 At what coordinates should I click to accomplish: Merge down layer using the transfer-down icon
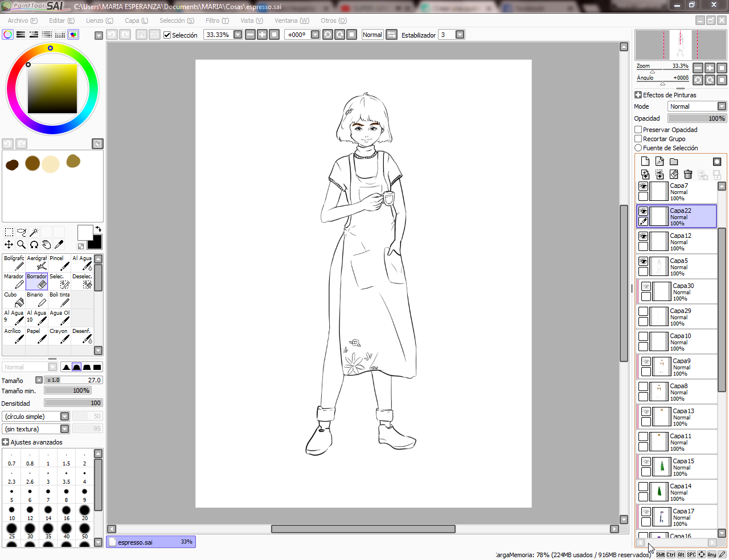[645, 175]
